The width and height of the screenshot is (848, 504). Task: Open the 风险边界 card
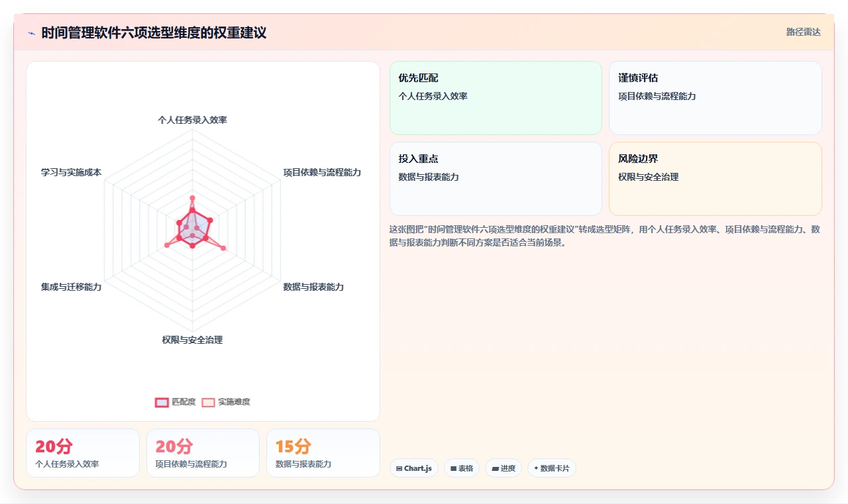coord(715,179)
